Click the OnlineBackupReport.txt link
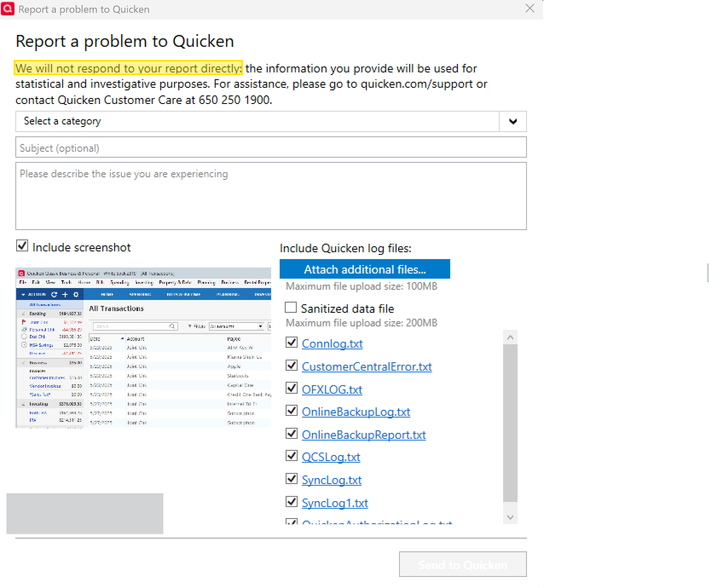This screenshot has height=588, width=709. pos(364,435)
